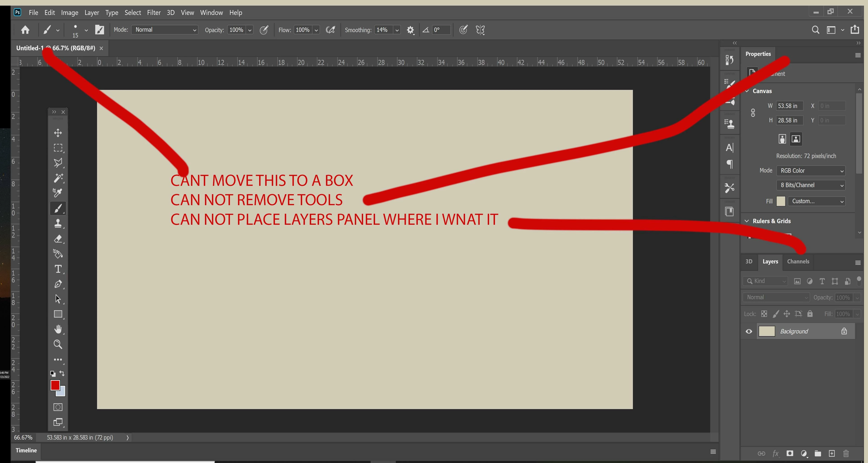The image size is (868, 463).
Task: Open brush settings panel icon in options bar
Action: (x=99, y=30)
